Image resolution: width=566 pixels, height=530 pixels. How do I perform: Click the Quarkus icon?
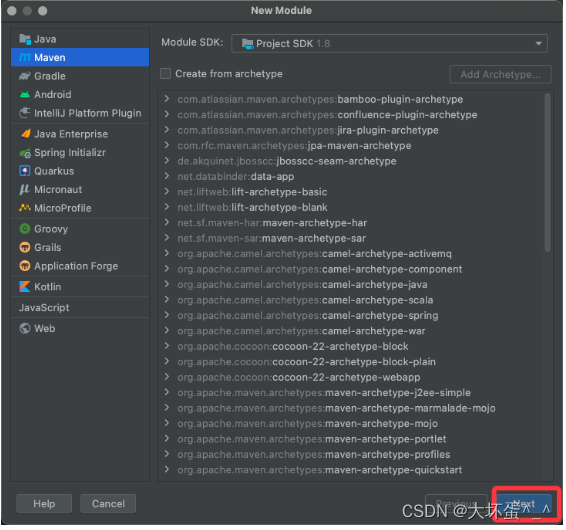pyautogui.click(x=25, y=171)
